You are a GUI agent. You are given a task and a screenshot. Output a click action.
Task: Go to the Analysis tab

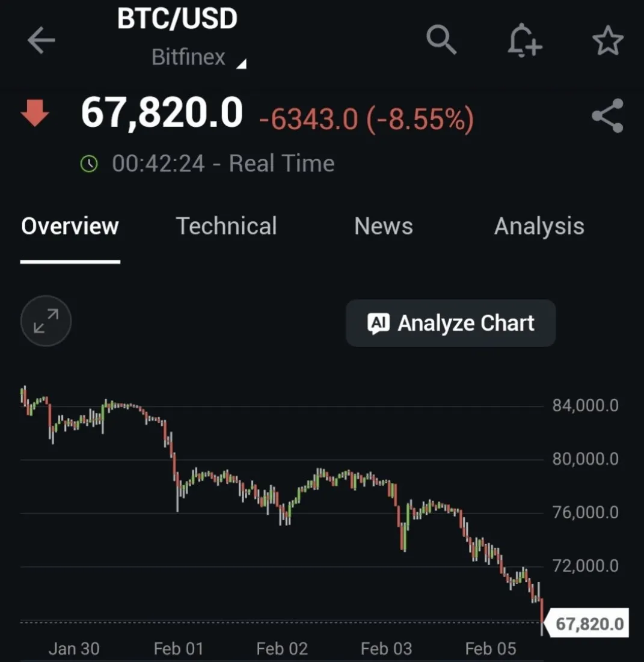click(539, 226)
